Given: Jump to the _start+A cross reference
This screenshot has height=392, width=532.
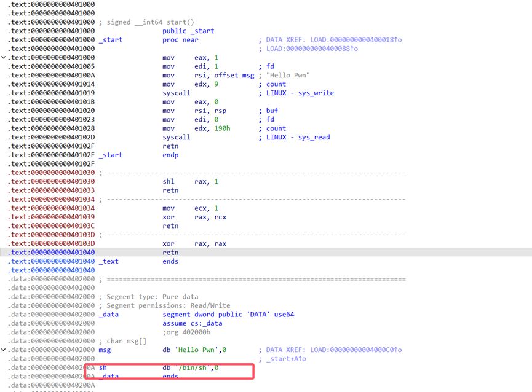Looking at the screenshot, I should pos(286,359).
